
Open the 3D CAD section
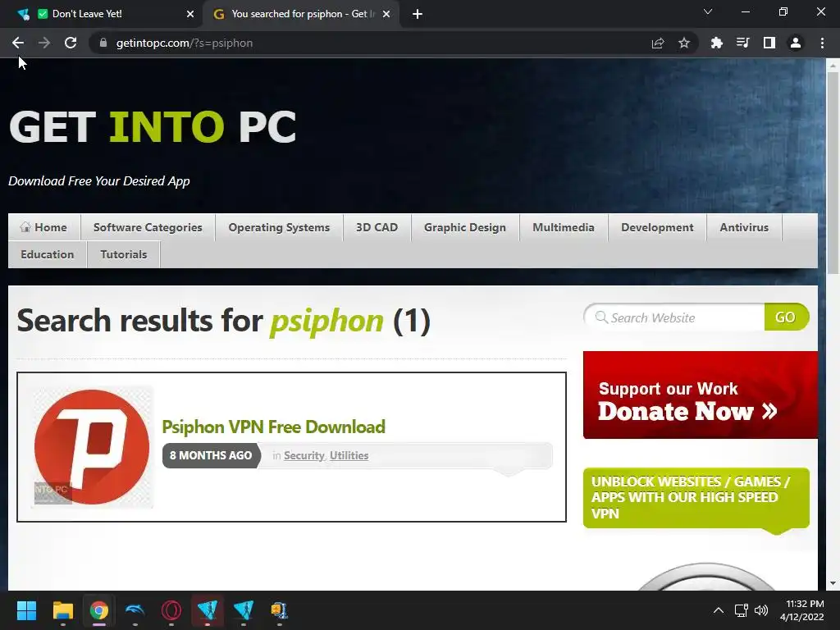tap(377, 227)
